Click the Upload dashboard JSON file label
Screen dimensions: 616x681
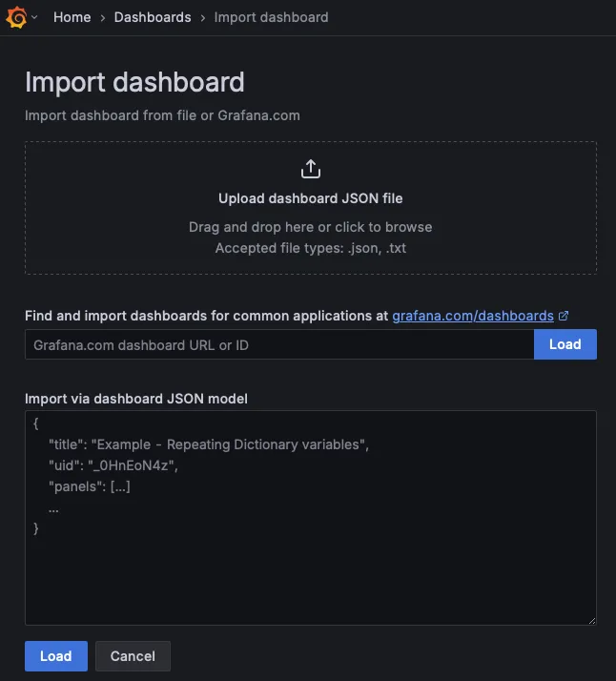(310, 198)
